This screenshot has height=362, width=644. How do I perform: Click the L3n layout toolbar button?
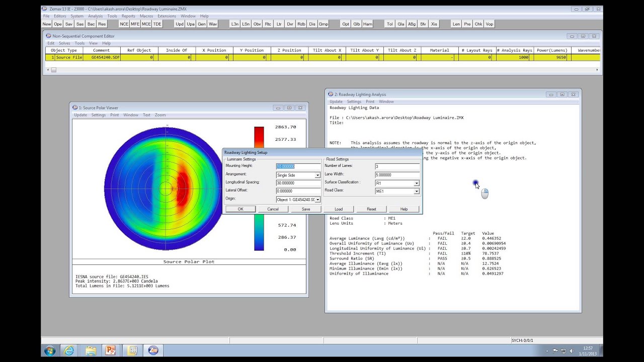(235, 24)
